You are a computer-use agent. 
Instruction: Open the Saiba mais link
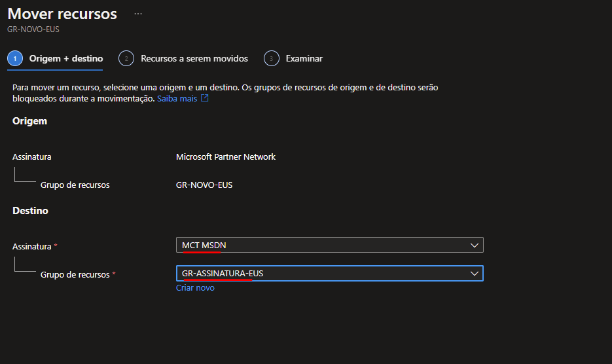pos(177,98)
